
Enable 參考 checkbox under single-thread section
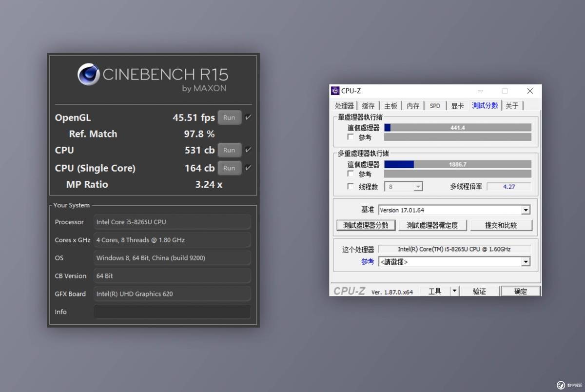(x=351, y=137)
